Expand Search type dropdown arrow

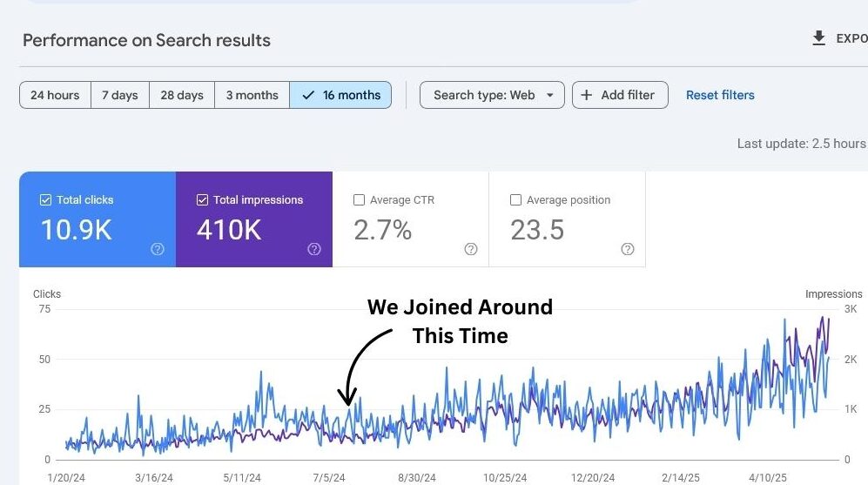(550, 96)
